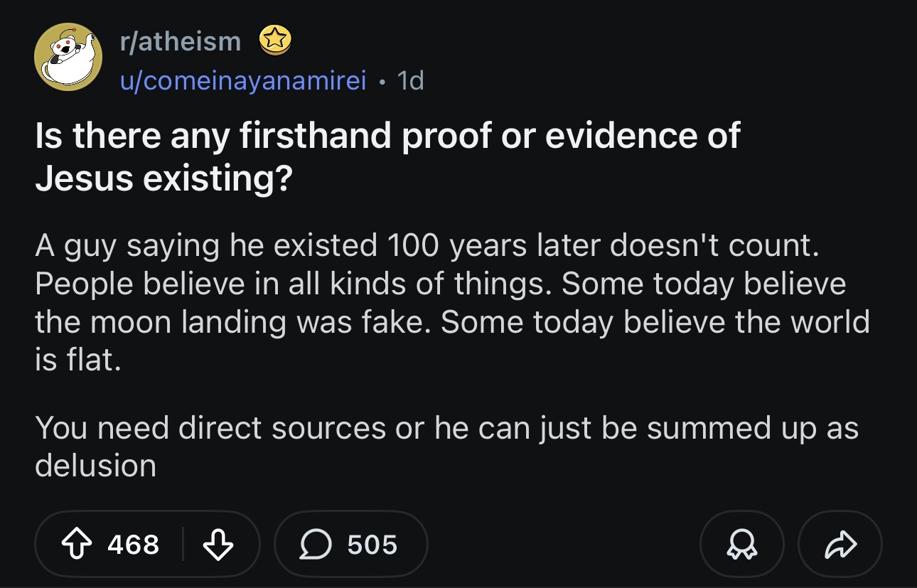Click 'Jesus existing?' in the post title
The height and width of the screenshot is (588, 917).
click(x=163, y=179)
